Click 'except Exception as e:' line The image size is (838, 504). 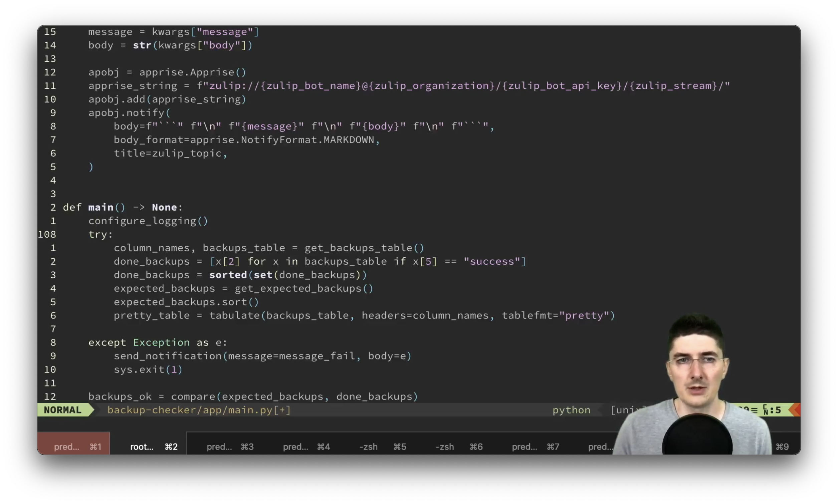point(158,342)
